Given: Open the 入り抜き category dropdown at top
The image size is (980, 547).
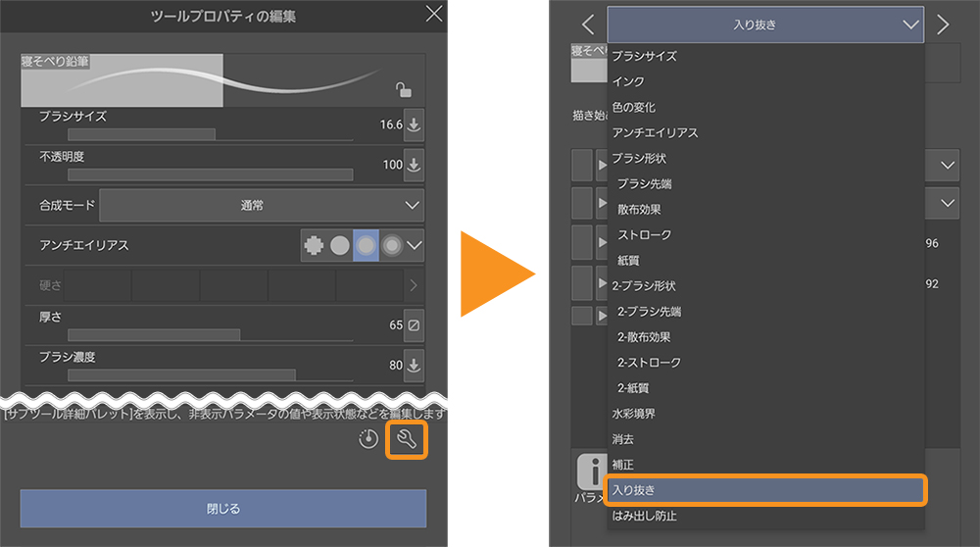Looking at the screenshot, I should tap(764, 25).
